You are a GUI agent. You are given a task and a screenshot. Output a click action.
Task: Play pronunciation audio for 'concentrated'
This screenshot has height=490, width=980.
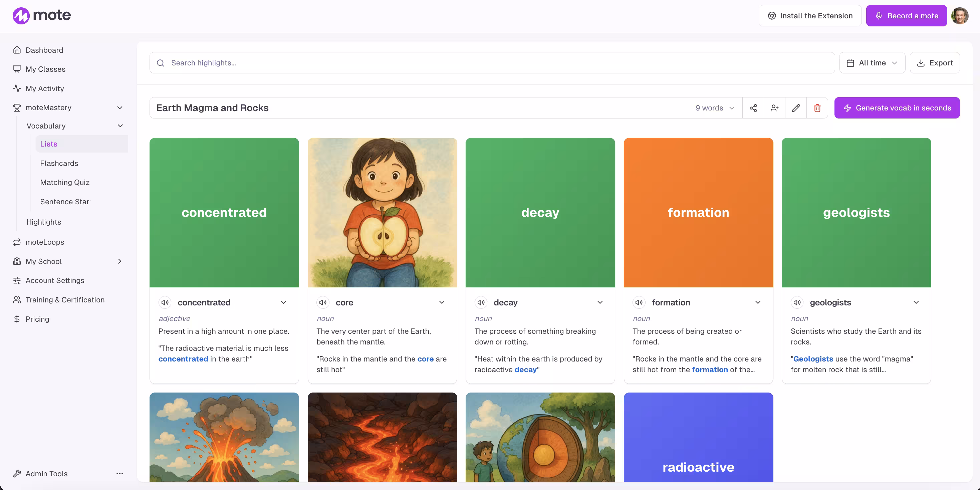165,302
